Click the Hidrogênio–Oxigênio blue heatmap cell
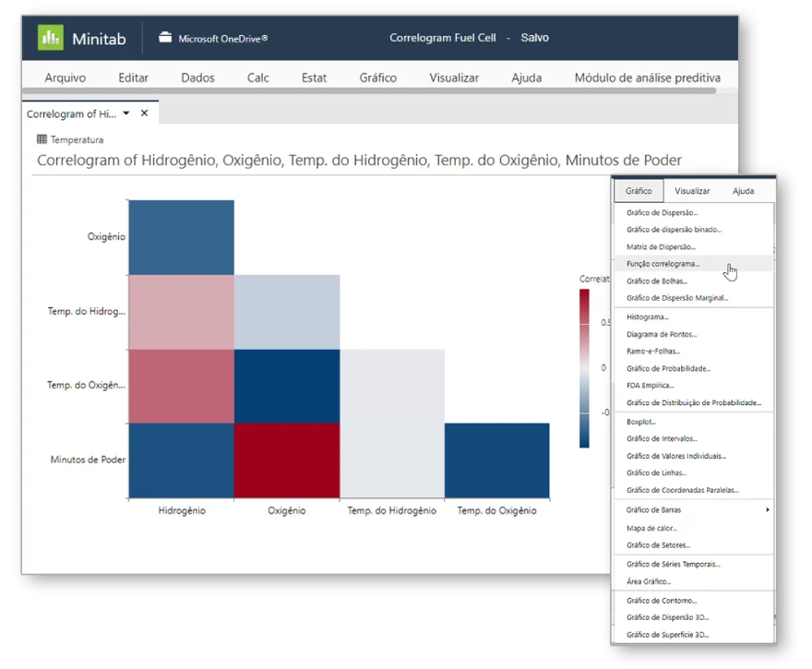812x669 pixels. coord(181,237)
